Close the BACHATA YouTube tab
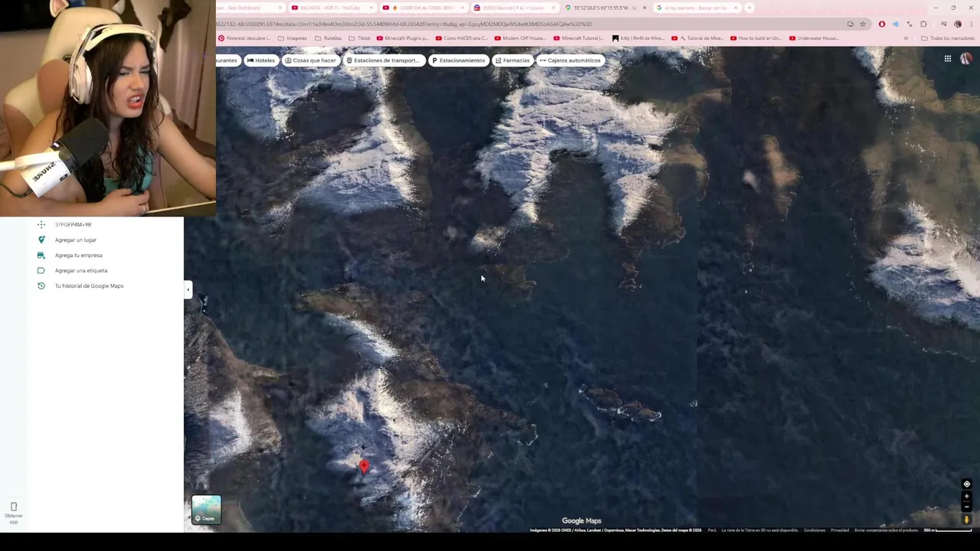This screenshot has width=980, height=551. click(371, 8)
